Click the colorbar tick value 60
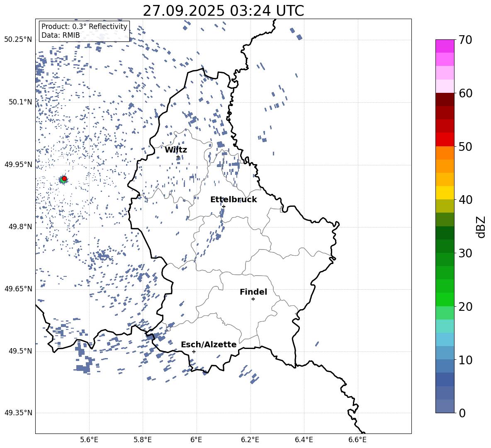 (465, 93)
